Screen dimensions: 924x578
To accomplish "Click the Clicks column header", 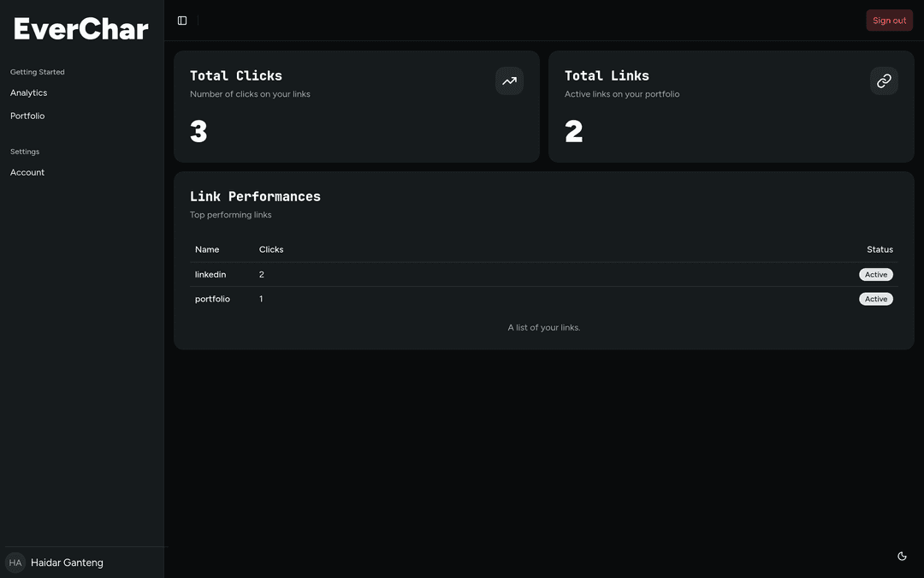I will point(271,249).
